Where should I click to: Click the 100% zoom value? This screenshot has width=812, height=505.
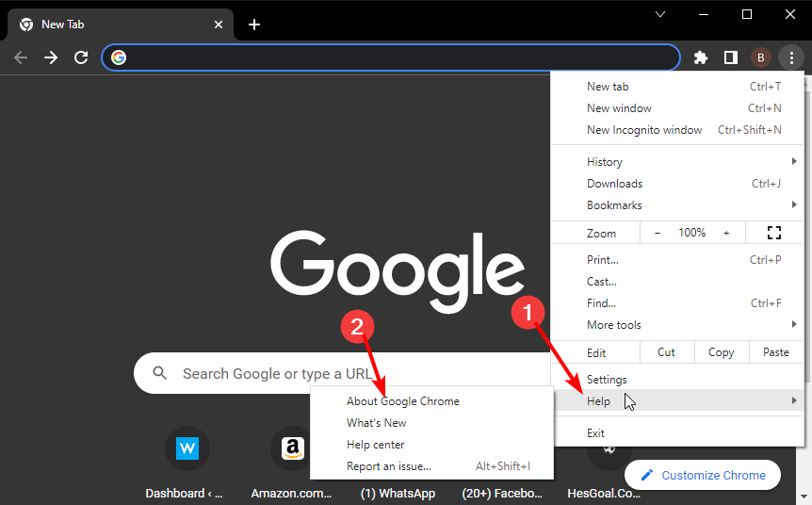point(692,233)
